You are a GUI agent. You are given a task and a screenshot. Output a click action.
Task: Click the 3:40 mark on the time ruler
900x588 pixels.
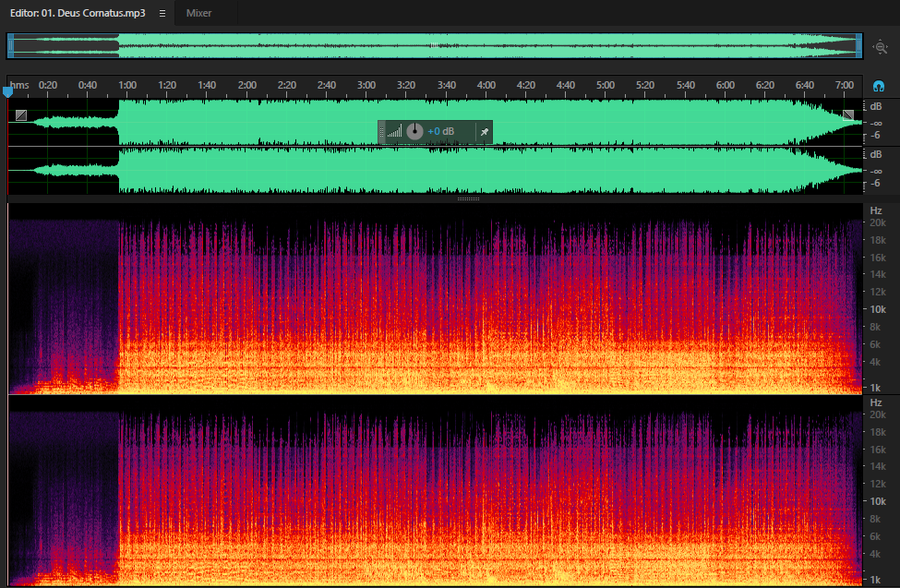(447, 85)
